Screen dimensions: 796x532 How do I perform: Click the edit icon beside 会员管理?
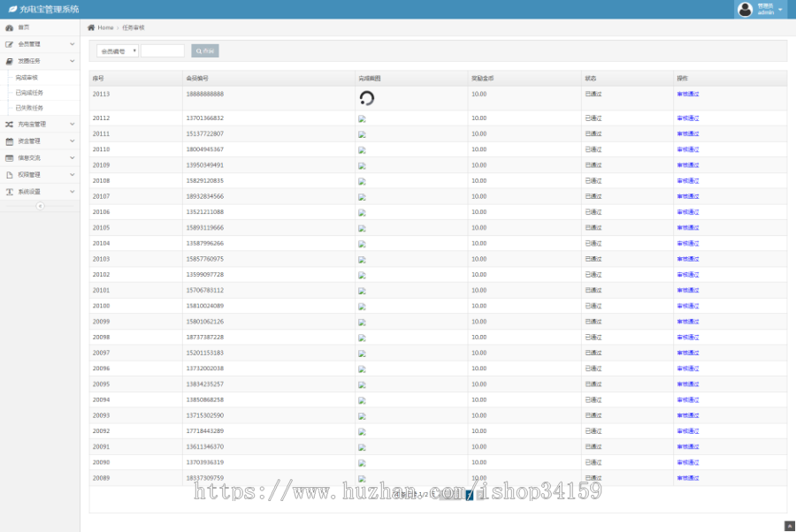[x=9, y=45]
